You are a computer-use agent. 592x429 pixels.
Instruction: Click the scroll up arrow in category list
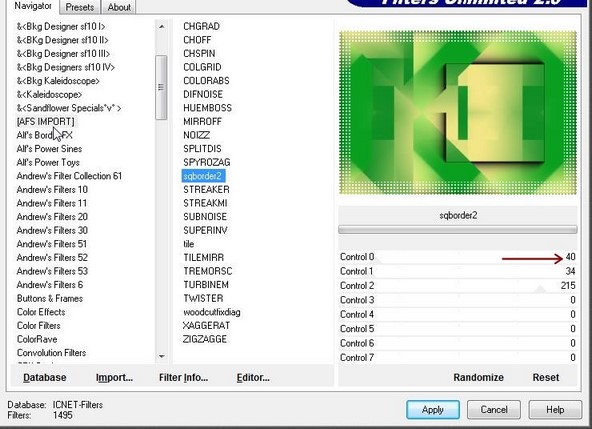[x=162, y=27]
